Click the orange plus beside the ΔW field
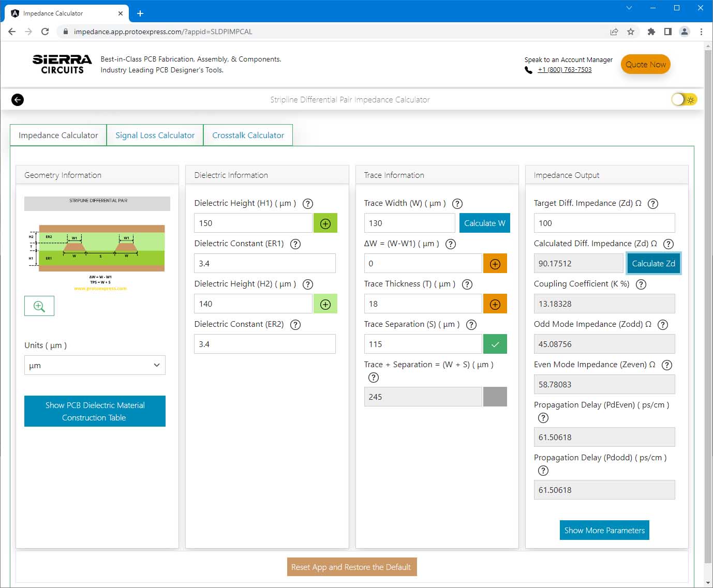Viewport: 713px width, 588px height. tap(495, 264)
